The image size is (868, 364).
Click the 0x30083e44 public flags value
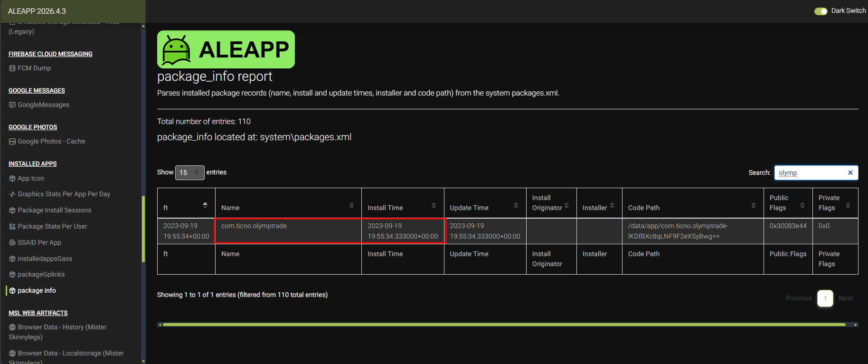[788, 226]
